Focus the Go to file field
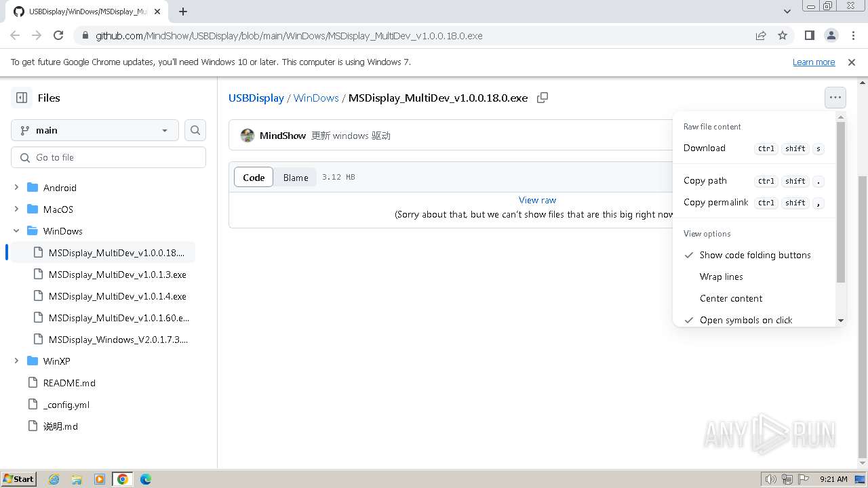 coord(108,157)
